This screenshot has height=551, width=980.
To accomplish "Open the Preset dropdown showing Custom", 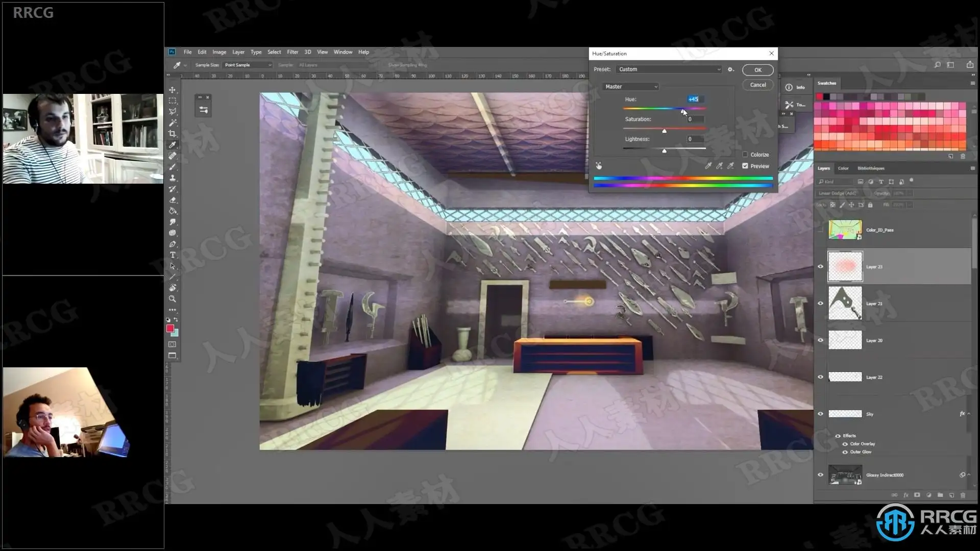I will 669,69.
